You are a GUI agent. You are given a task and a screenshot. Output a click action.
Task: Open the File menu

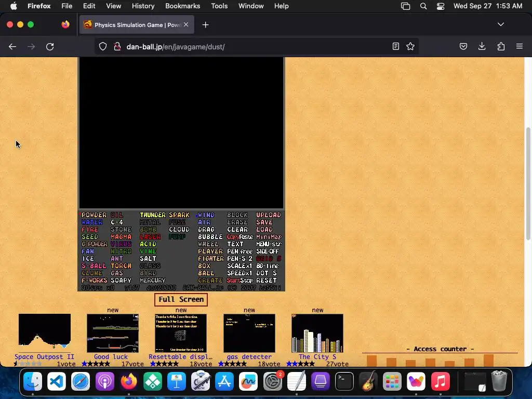tap(66, 6)
